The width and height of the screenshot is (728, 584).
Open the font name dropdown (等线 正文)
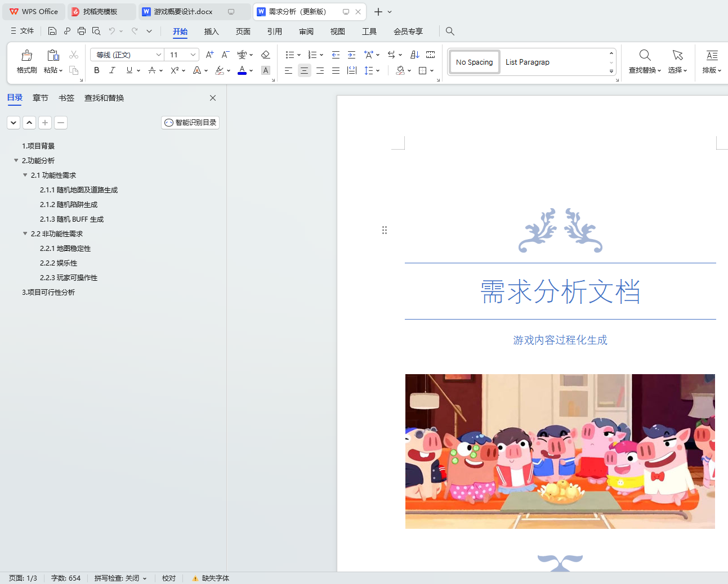tap(159, 55)
